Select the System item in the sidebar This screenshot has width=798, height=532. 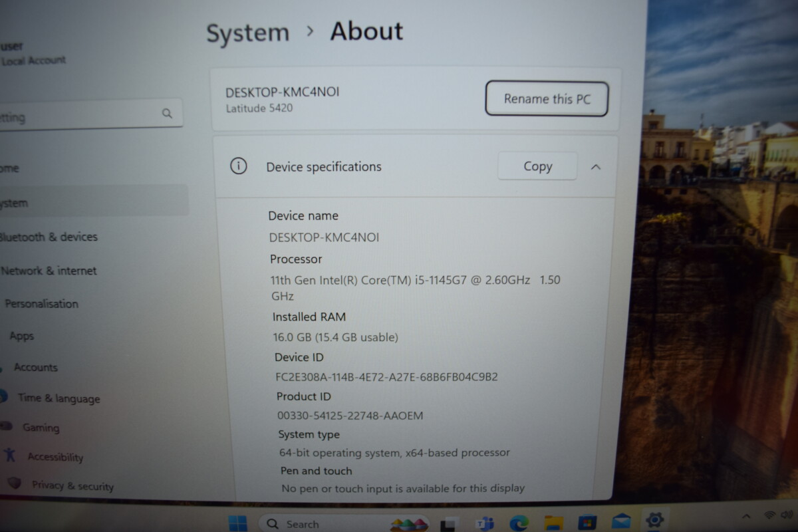[x=93, y=201]
